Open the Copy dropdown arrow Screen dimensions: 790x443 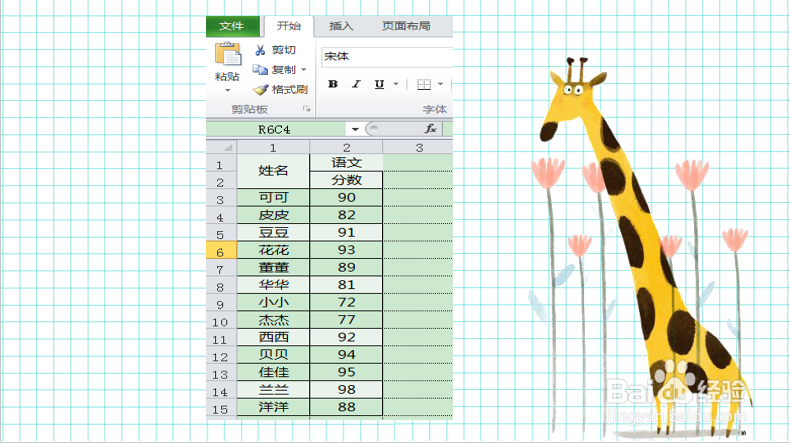(x=303, y=70)
